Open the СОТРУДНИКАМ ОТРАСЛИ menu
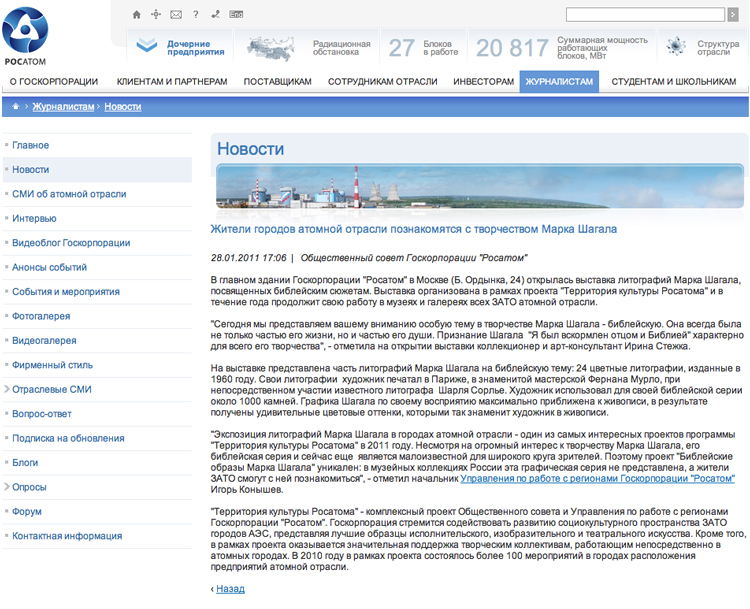The image size is (750, 609). (383, 82)
